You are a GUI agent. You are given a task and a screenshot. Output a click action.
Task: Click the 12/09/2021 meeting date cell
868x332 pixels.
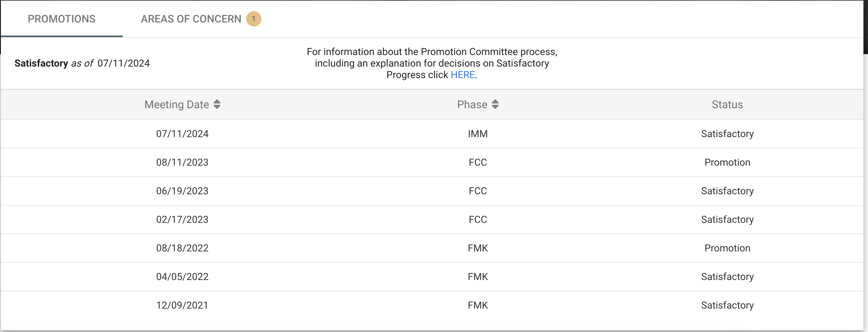[182, 306]
